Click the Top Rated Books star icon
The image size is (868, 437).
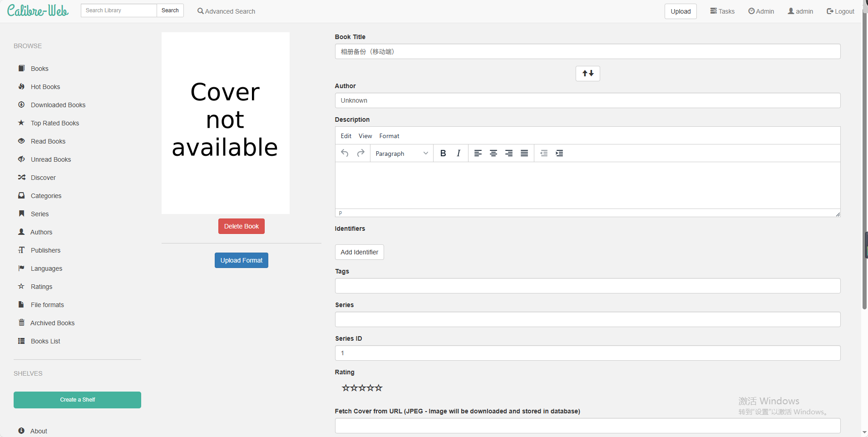pyautogui.click(x=21, y=123)
